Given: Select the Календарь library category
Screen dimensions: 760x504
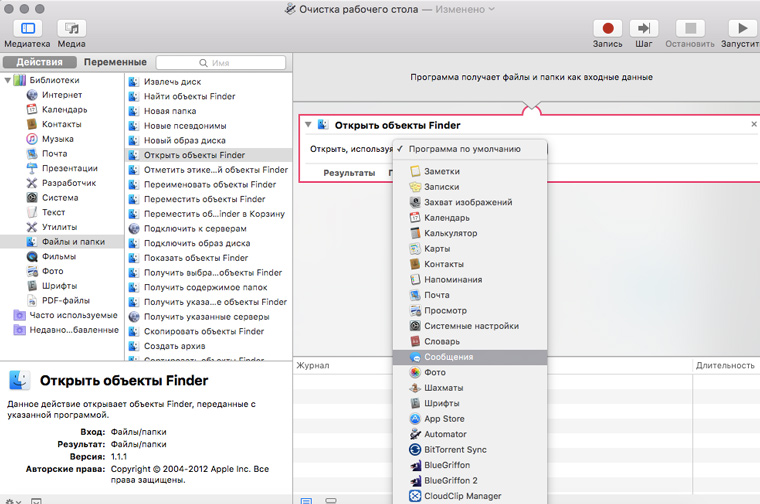Looking at the screenshot, I should coord(64,110).
